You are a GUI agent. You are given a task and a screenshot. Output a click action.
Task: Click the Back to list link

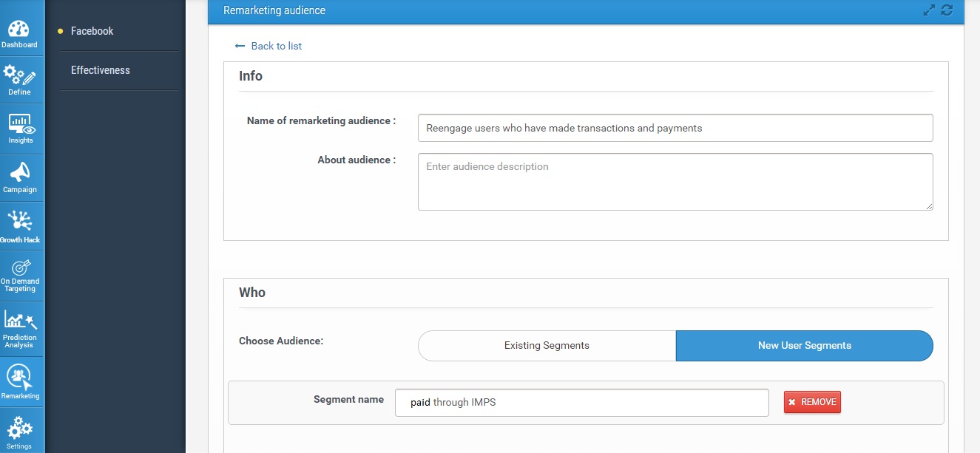[268, 46]
